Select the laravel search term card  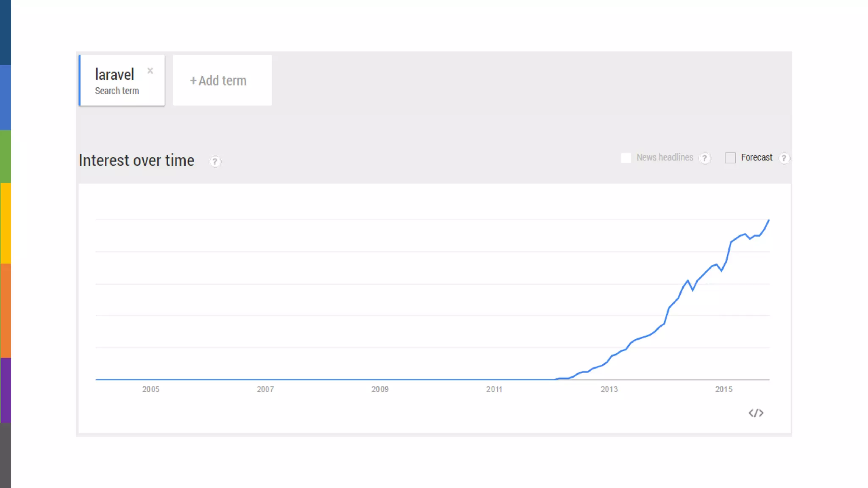click(x=117, y=80)
